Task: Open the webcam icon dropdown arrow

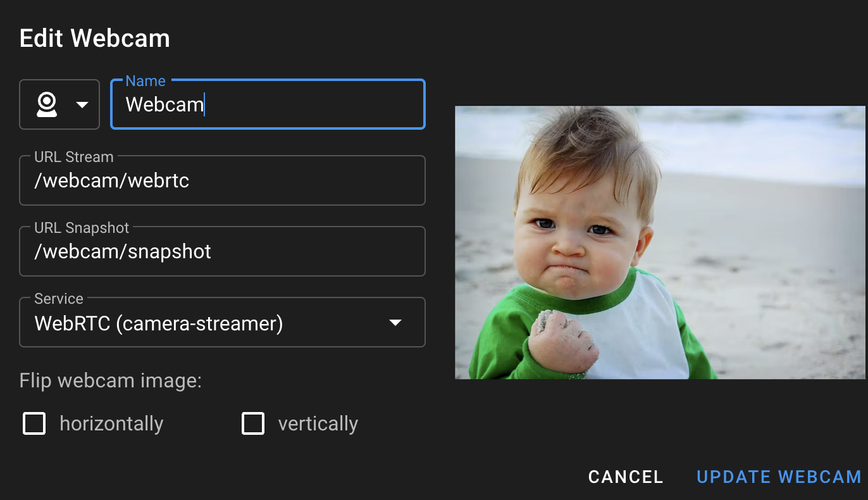Action: tap(82, 104)
